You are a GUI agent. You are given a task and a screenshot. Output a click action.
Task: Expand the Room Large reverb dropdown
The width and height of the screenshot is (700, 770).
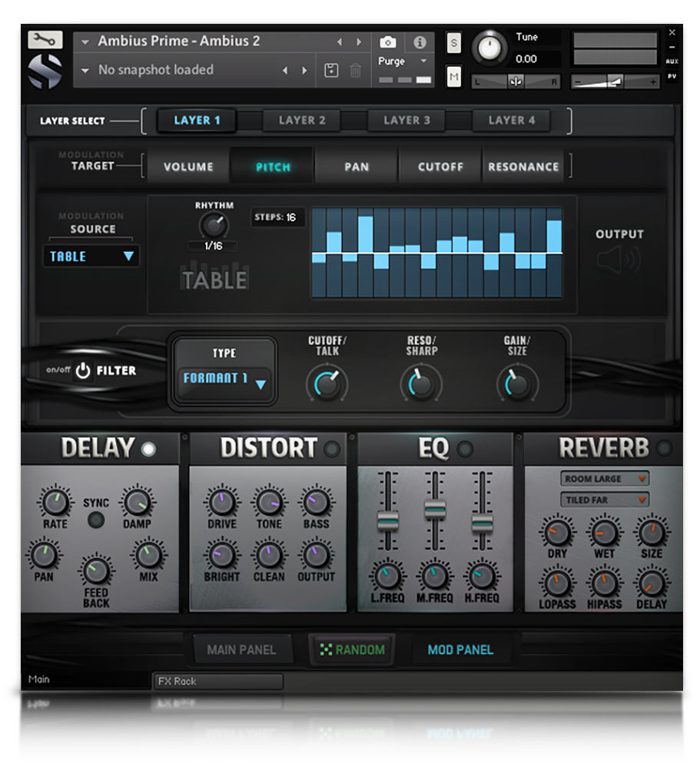[604, 479]
